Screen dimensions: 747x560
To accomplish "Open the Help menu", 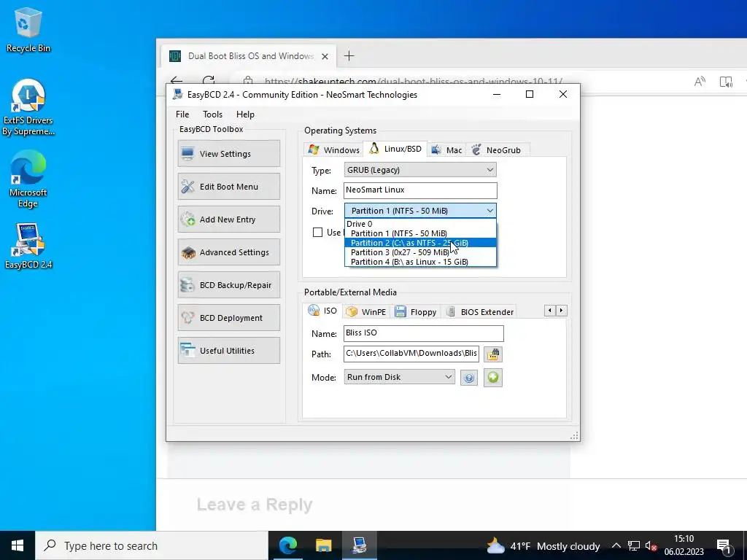I will pos(245,114).
